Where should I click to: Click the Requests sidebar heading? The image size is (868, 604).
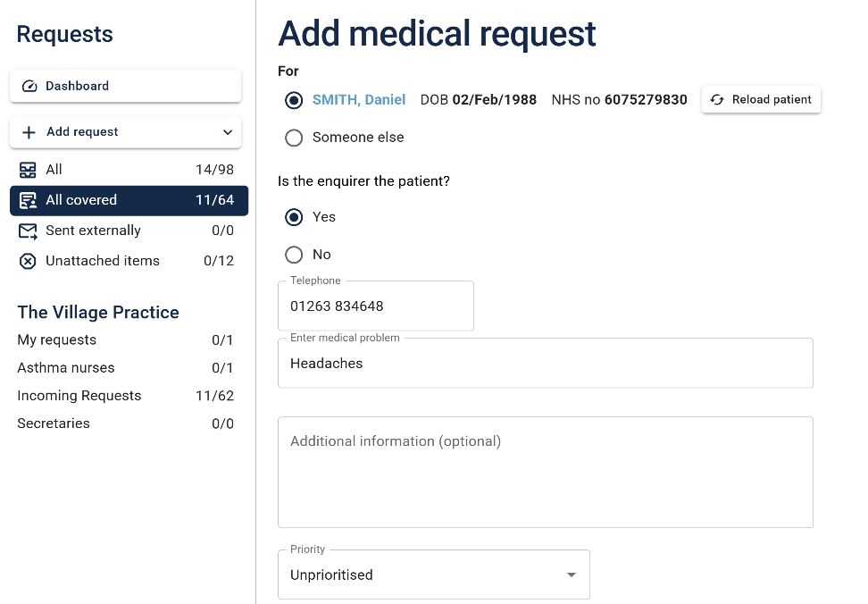click(65, 34)
